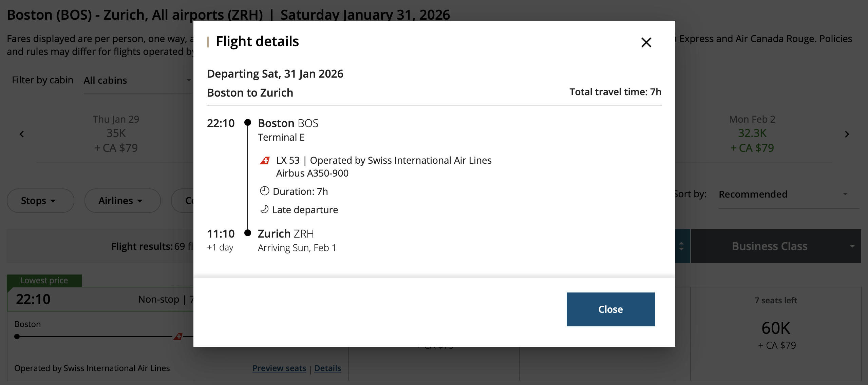Click the Boston origin dot on flight timeline

17,337
